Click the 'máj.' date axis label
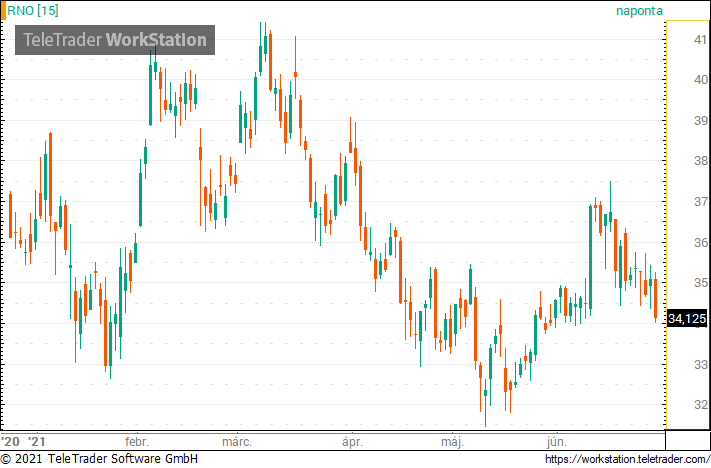711x468 pixels. point(452,442)
